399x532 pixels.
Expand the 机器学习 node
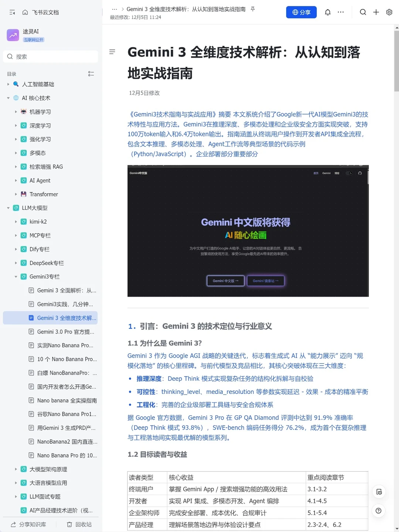point(16,112)
